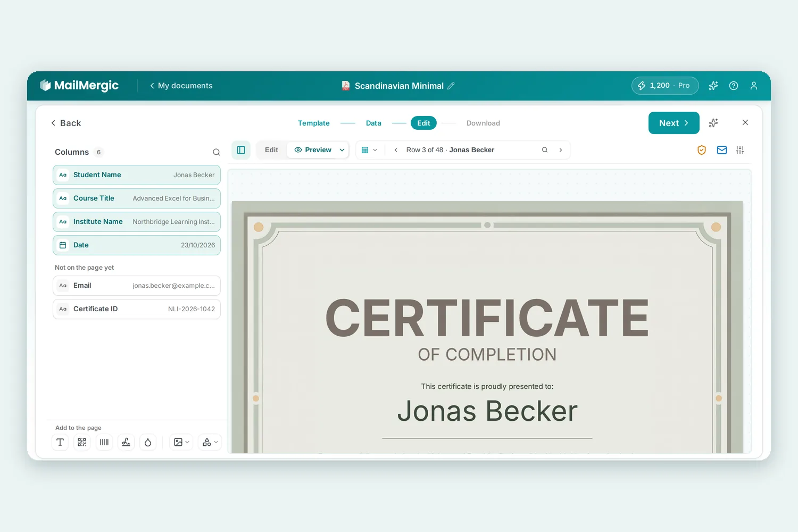
Task: Add a watermark droplet element
Action: [x=148, y=442]
